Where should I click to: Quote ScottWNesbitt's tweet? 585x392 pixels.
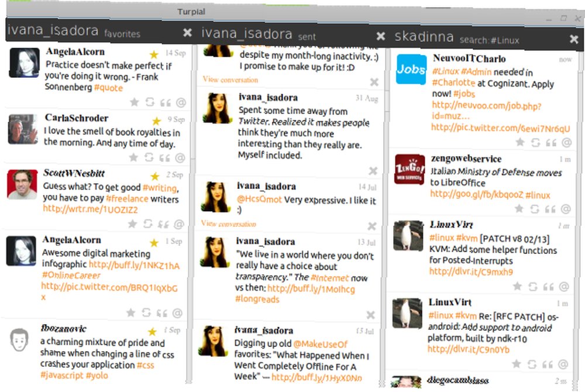tap(163, 224)
